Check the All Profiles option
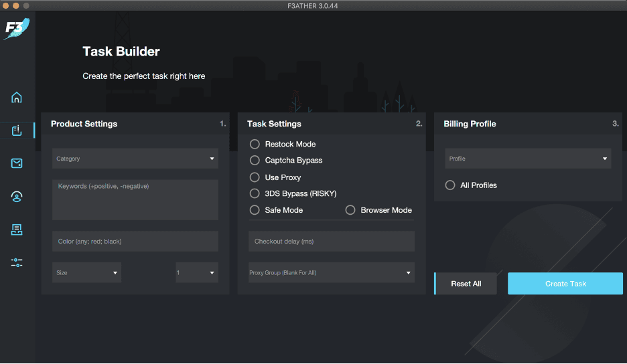627x364 pixels. 450,185
